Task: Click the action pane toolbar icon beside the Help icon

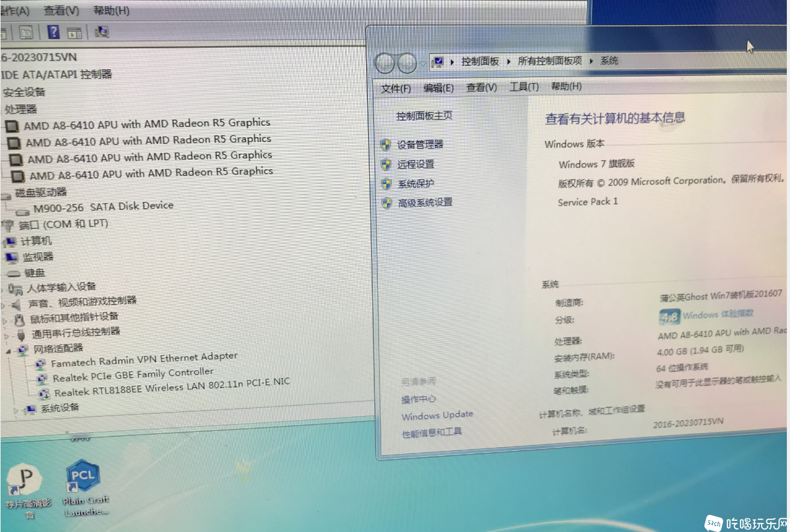Action: 74,32
